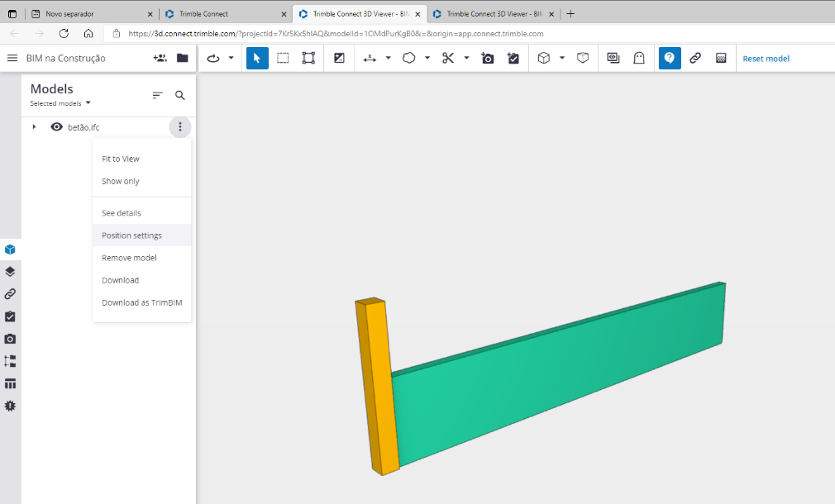Open the team members icon

pos(160,59)
